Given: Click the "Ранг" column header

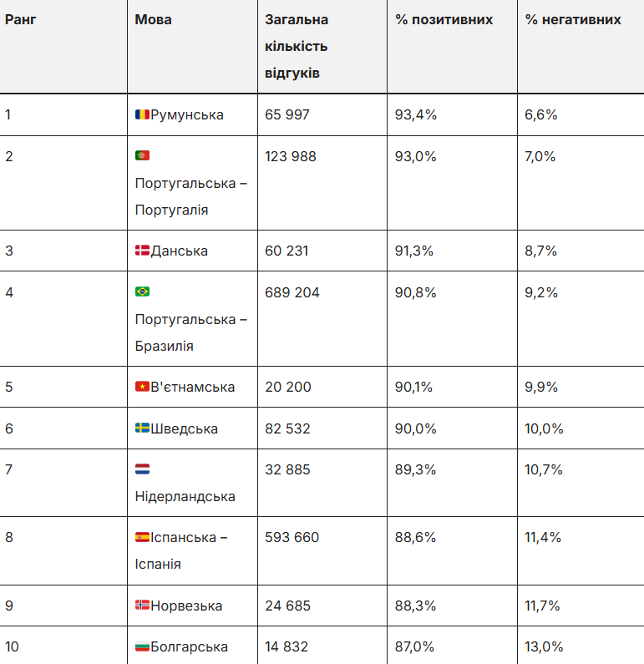Looking at the screenshot, I should pos(20,19).
